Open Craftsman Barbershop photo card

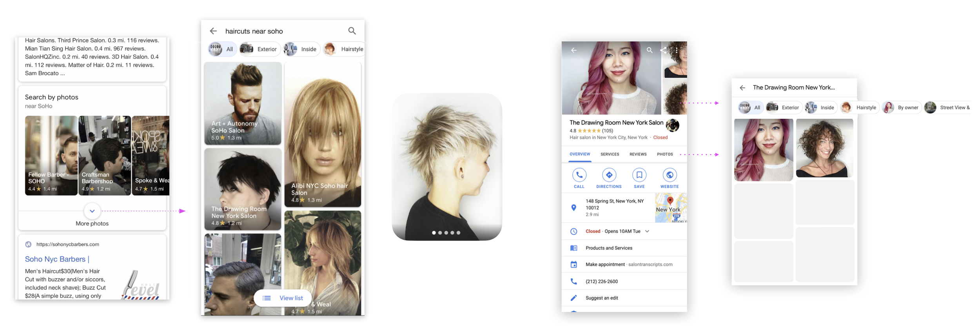(105, 156)
